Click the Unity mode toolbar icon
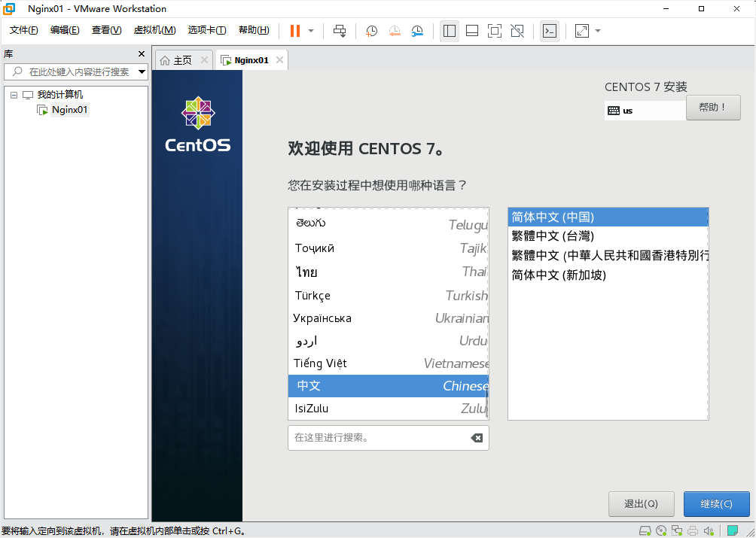 (x=517, y=32)
